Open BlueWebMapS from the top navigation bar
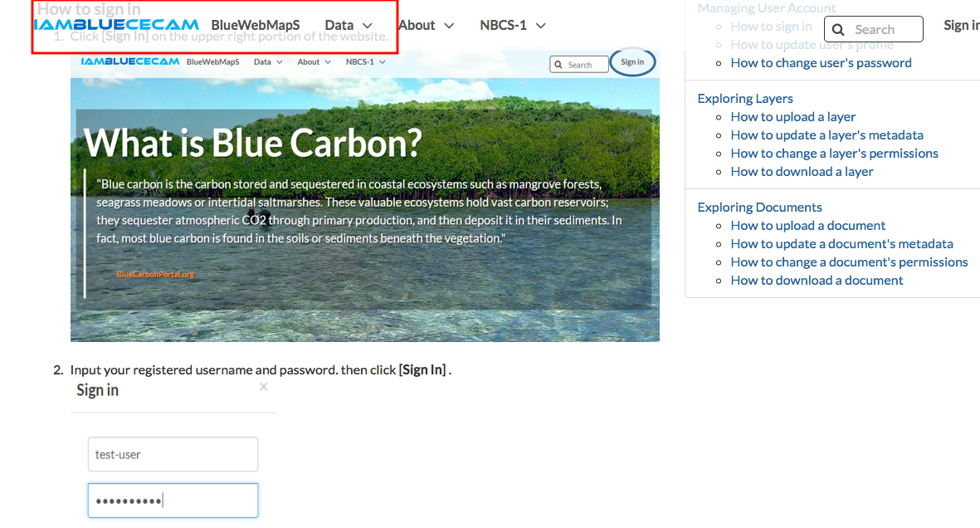The image size is (980, 528). [x=255, y=25]
